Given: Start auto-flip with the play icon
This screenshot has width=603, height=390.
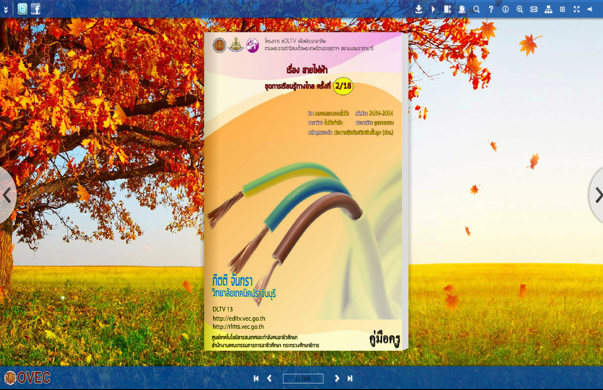Looking at the screenshot, I should [433, 9].
